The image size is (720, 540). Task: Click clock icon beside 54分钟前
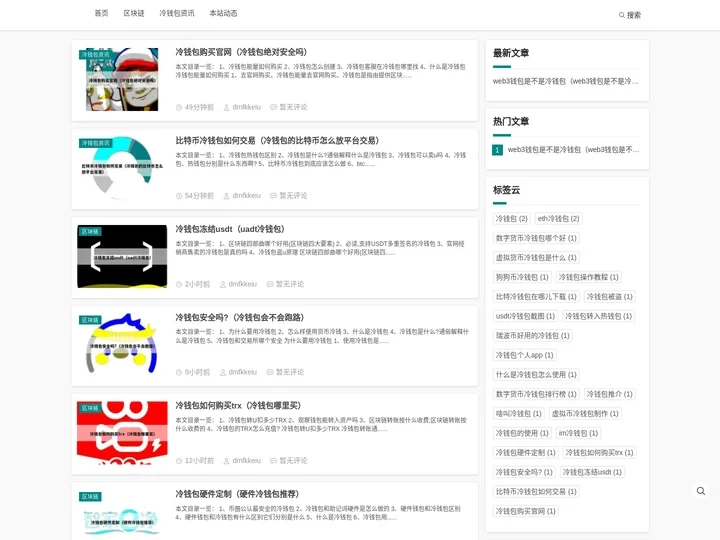[x=179, y=196]
